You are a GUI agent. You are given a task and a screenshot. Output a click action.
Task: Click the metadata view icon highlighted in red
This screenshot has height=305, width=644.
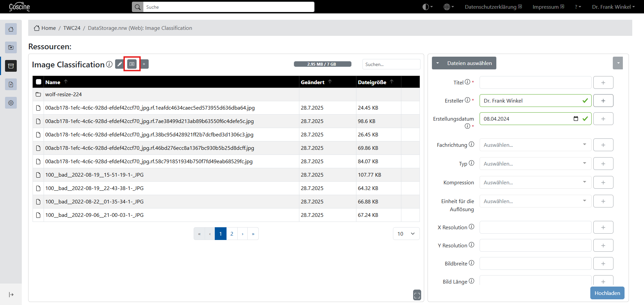coord(132,64)
